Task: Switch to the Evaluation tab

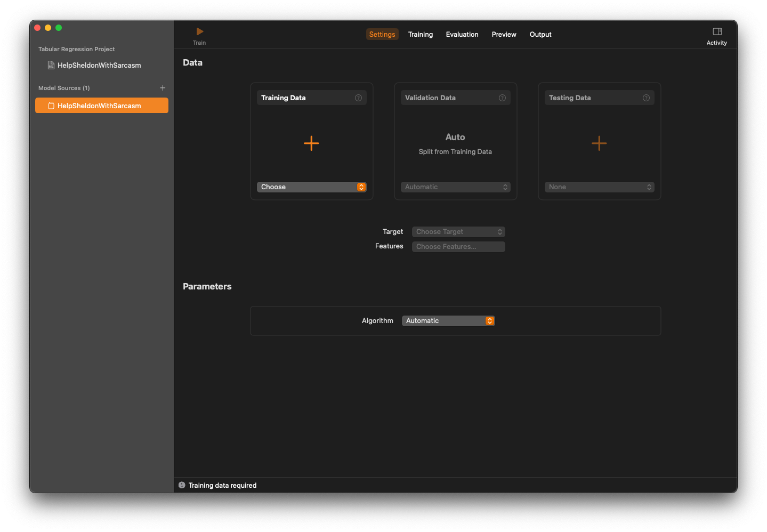Action: [462, 35]
